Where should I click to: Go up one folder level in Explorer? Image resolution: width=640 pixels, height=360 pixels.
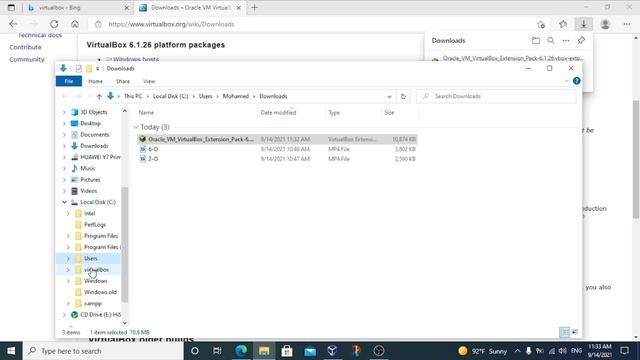coord(99,96)
